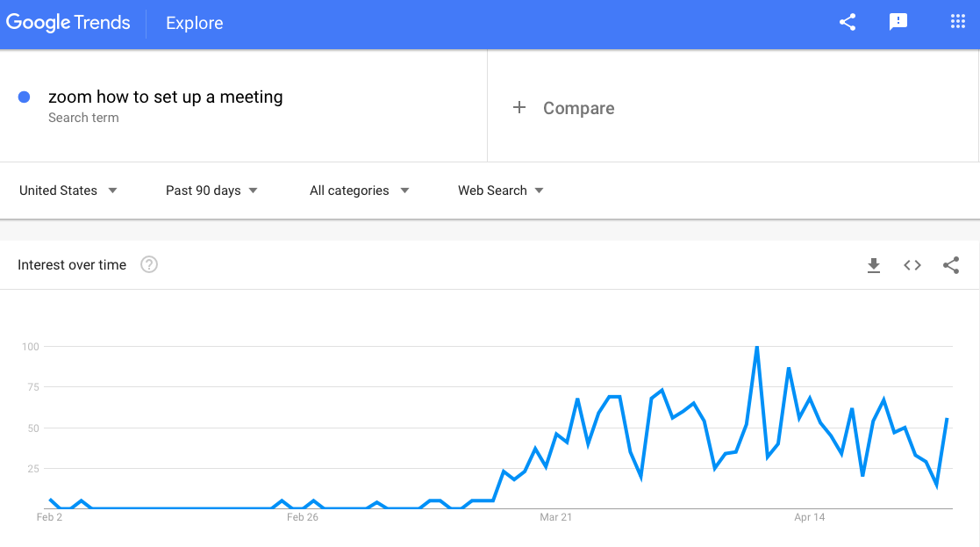
Task: Open the All categories dropdown
Action: [x=359, y=191]
